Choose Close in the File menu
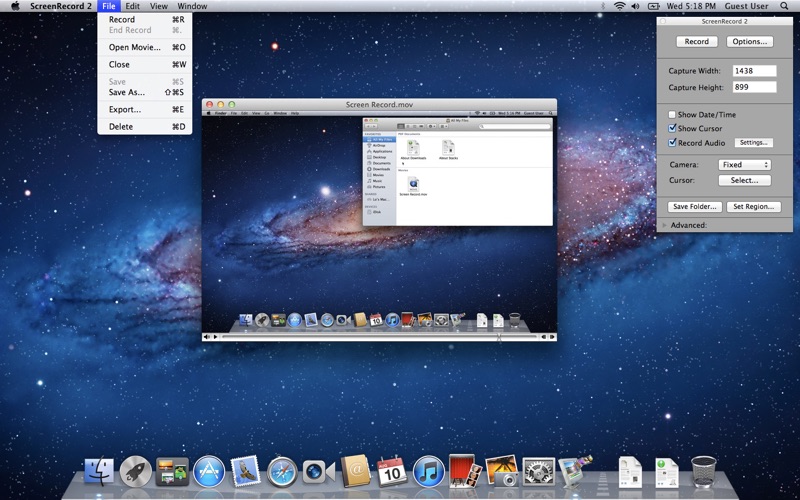Image resolution: width=800 pixels, height=500 pixels. [145, 65]
